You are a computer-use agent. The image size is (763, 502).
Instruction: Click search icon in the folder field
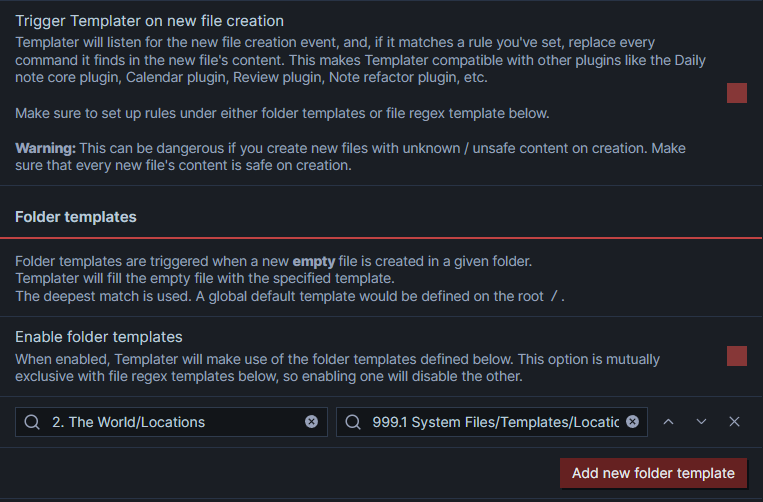(32, 422)
